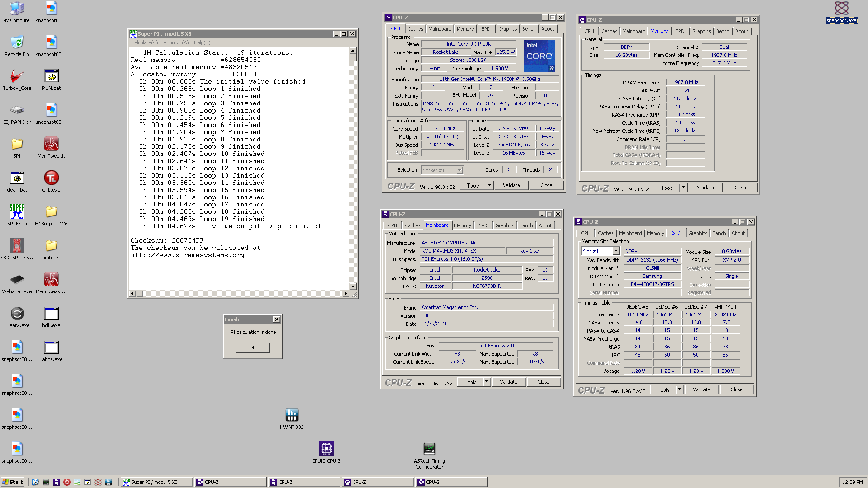Screen dimensions: 868x488
Task: Click OK in Finish dialog
Action: (x=252, y=347)
